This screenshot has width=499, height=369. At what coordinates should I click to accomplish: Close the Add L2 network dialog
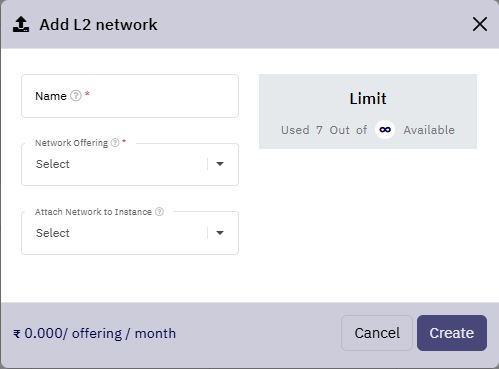(480, 24)
